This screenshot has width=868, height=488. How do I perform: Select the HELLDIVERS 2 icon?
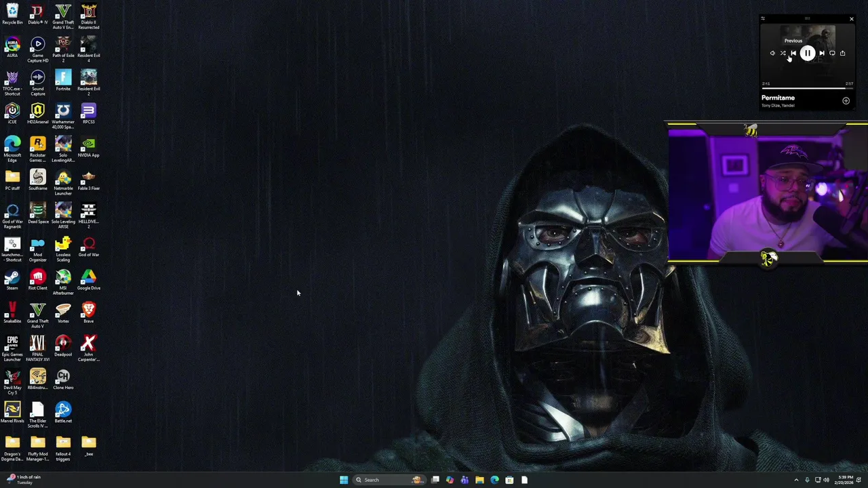click(88, 216)
